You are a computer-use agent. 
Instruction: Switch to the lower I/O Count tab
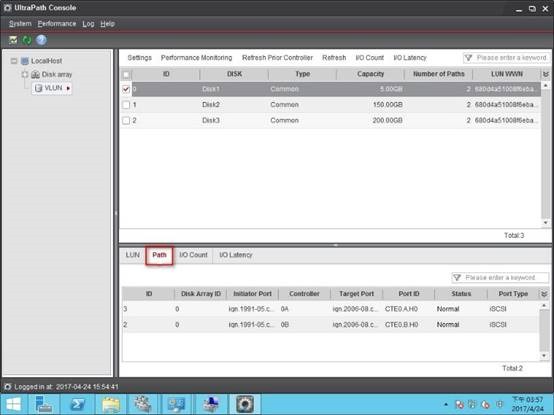[x=193, y=255]
